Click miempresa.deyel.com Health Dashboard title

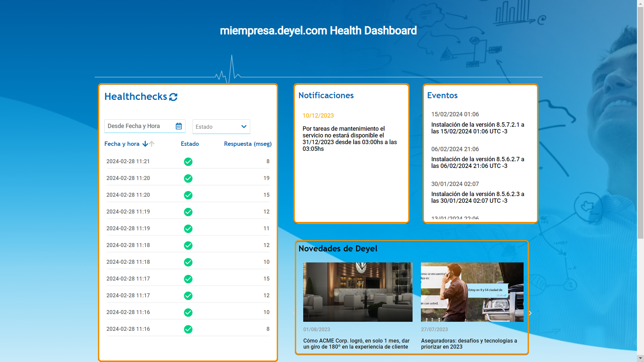(x=318, y=31)
